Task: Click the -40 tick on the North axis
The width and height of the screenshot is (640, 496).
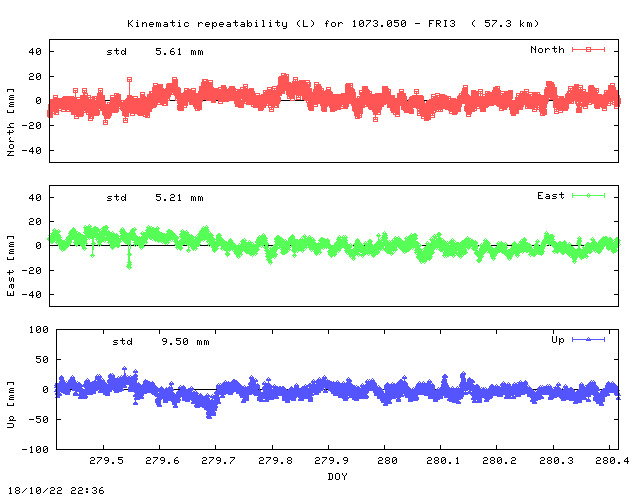Action: tap(31, 151)
